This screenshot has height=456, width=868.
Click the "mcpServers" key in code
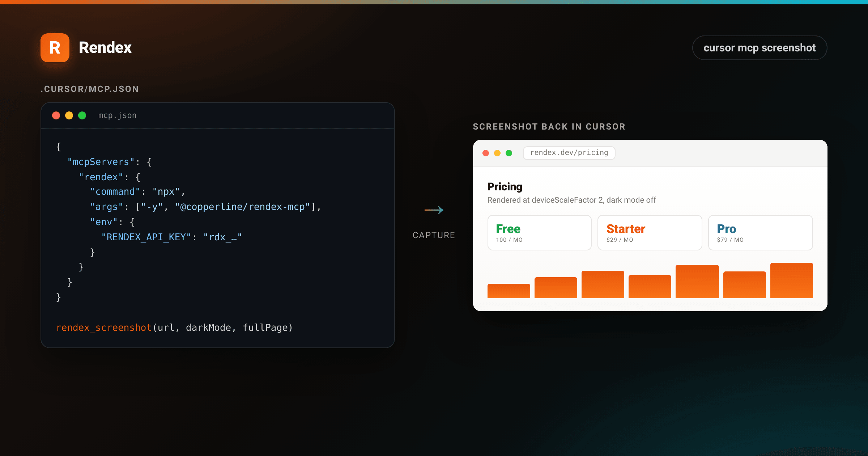pos(101,162)
